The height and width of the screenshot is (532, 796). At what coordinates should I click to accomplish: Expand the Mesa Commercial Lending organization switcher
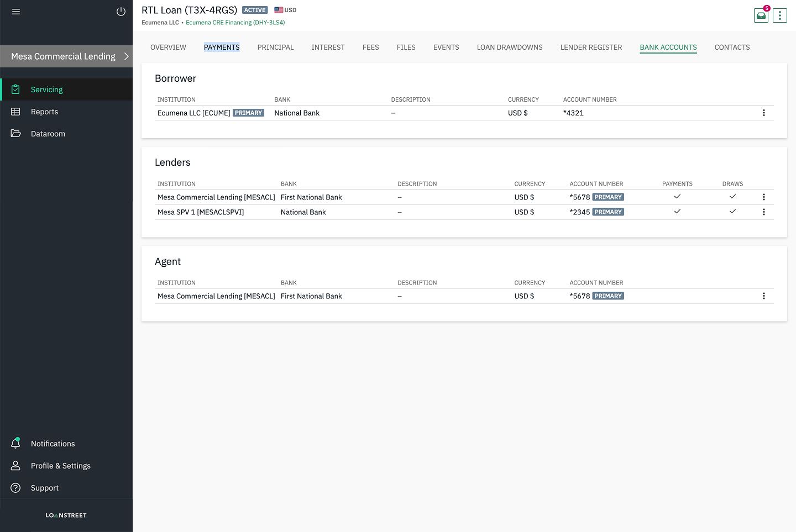coord(66,56)
